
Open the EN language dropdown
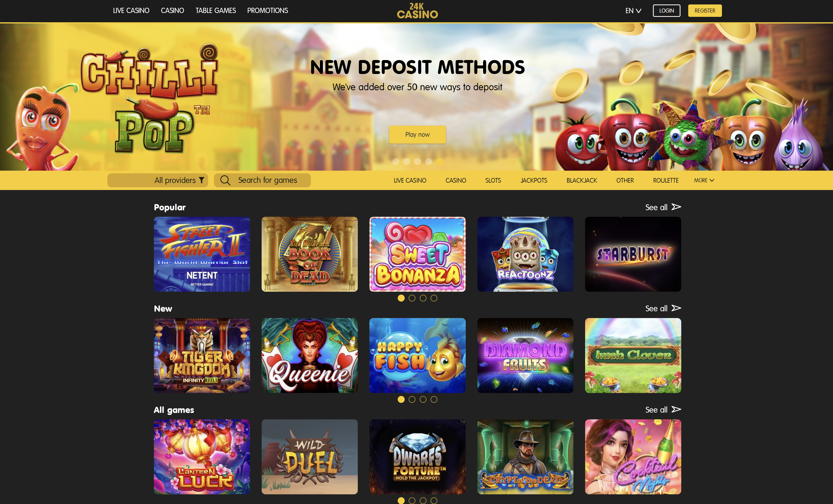[x=633, y=11]
